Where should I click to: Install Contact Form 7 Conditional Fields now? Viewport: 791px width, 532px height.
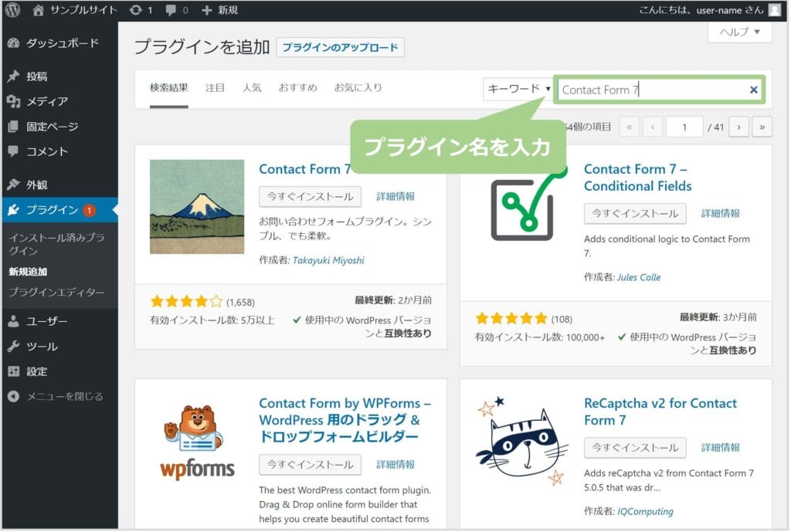click(635, 214)
